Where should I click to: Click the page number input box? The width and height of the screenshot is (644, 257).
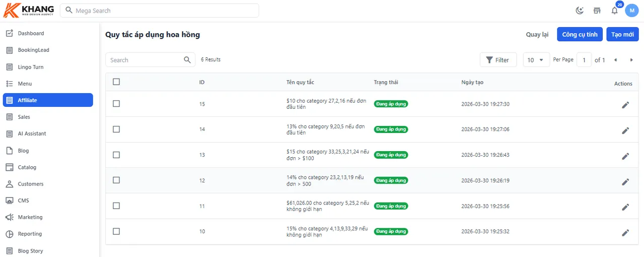(x=584, y=60)
